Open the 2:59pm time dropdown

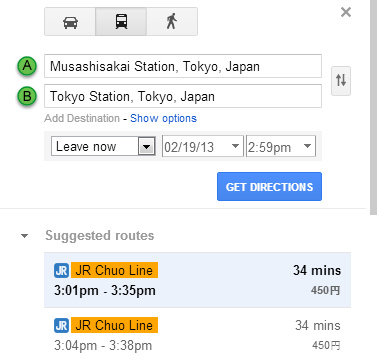pyautogui.click(x=281, y=146)
